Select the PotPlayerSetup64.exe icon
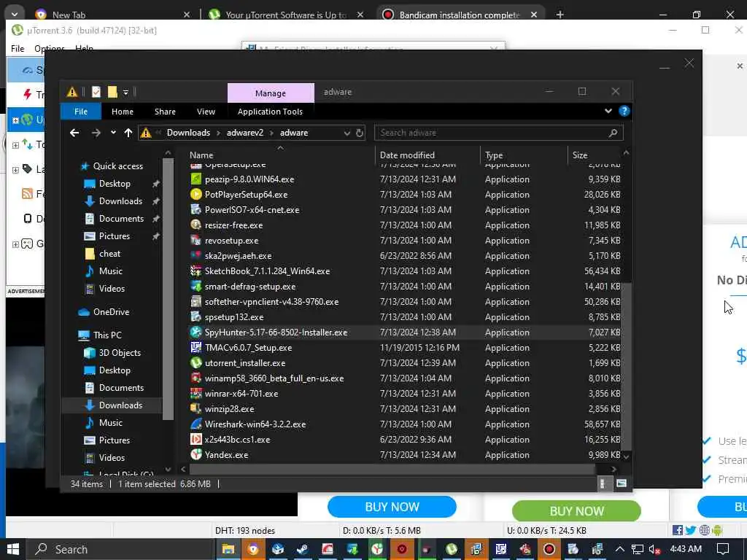747x560 pixels. 196,194
